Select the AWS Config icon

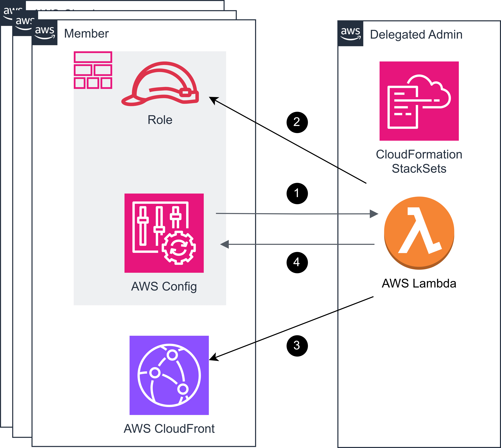point(164,233)
